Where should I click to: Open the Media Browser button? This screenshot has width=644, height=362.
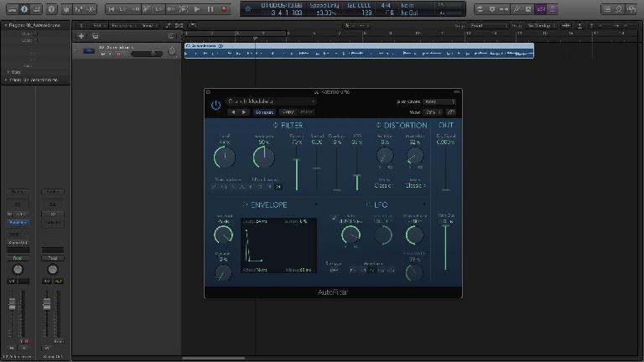(631, 8)
